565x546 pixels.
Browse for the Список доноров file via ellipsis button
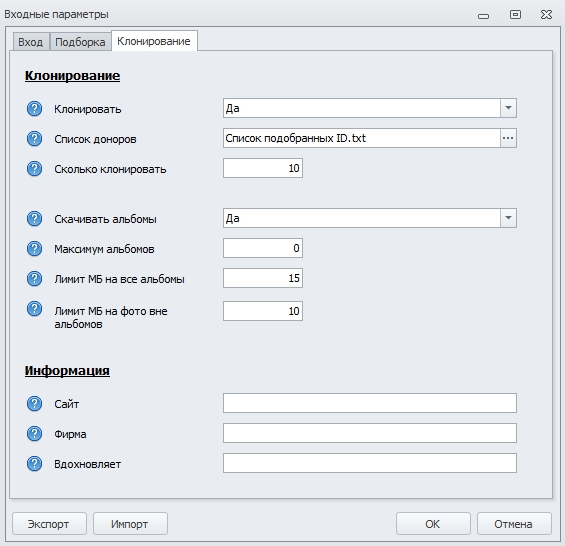508,138
